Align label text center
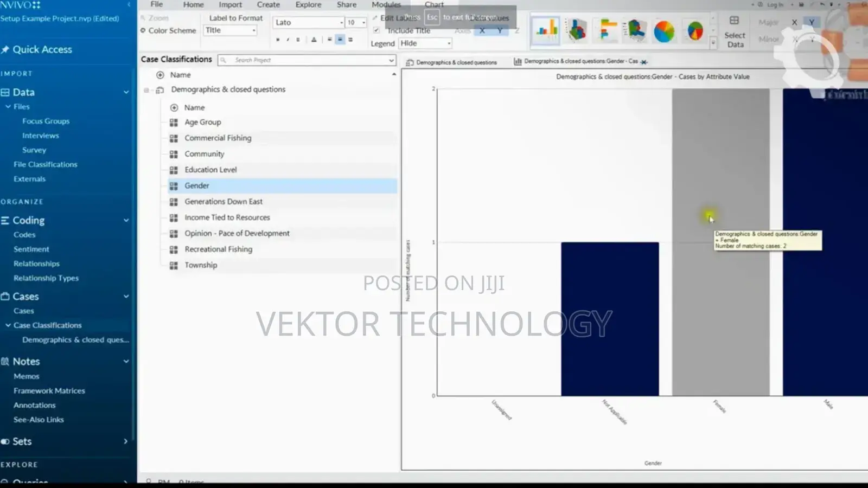This screenshot has height=488, width=868. click(340, 40)
